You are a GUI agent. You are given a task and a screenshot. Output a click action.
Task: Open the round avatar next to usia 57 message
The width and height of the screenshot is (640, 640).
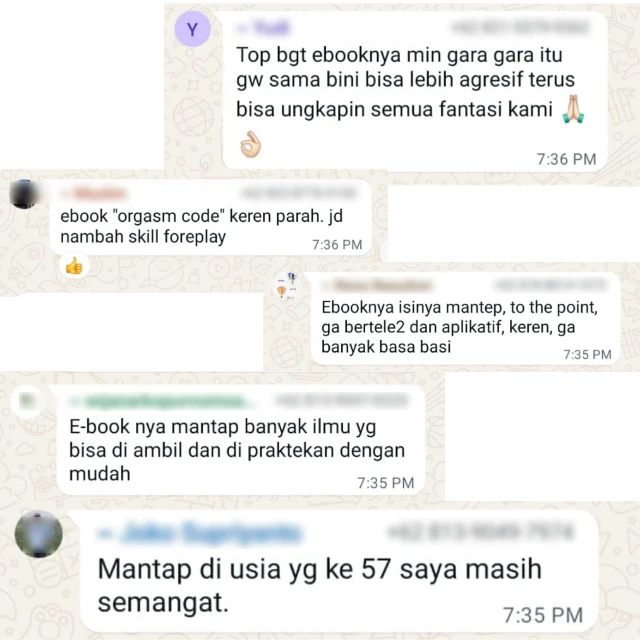point(39,533)
